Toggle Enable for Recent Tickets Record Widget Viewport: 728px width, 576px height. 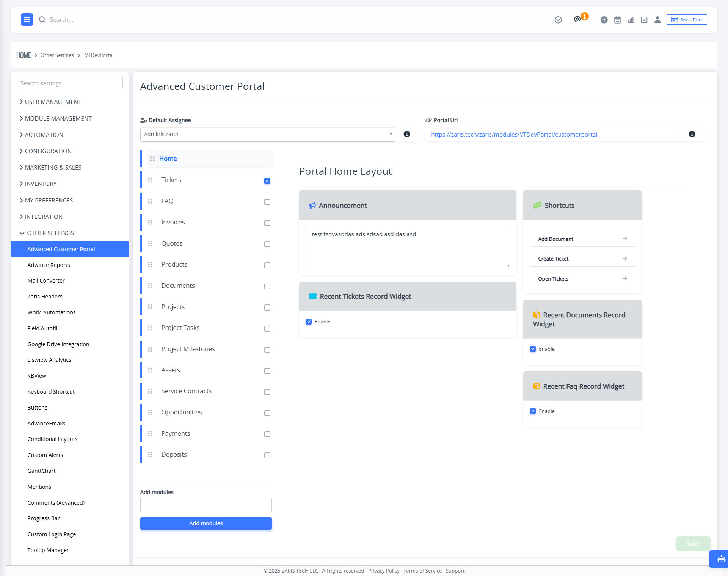pos(309,322)
